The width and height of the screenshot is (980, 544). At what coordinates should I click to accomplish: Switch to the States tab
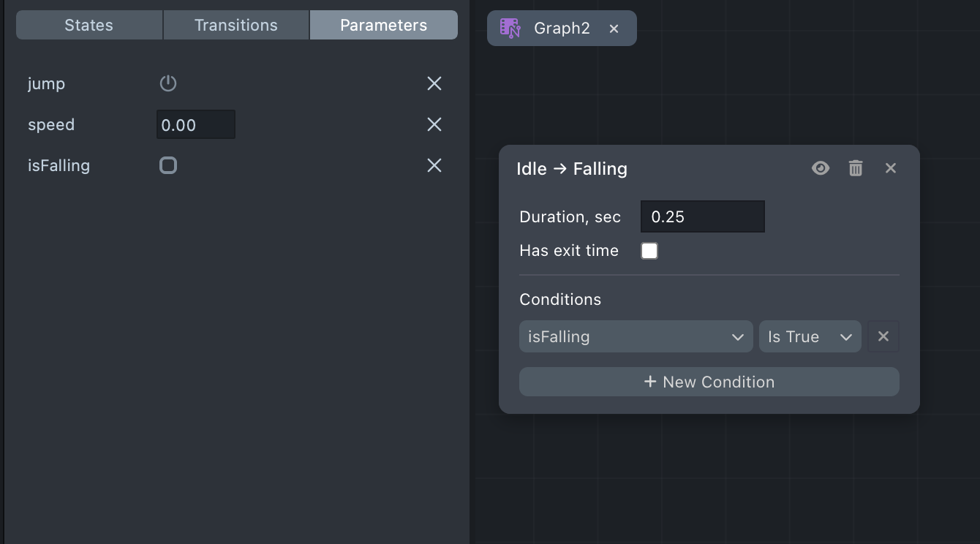(89, 25)
